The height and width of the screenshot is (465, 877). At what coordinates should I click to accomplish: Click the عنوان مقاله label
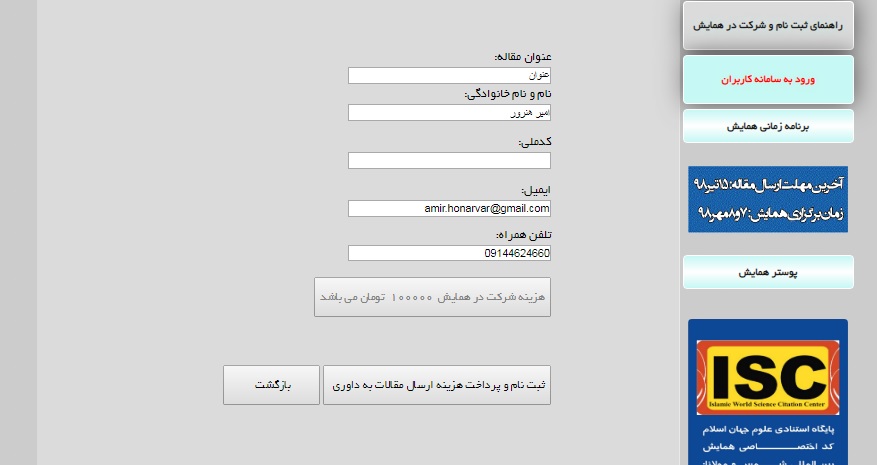click(x=523, y=57)
